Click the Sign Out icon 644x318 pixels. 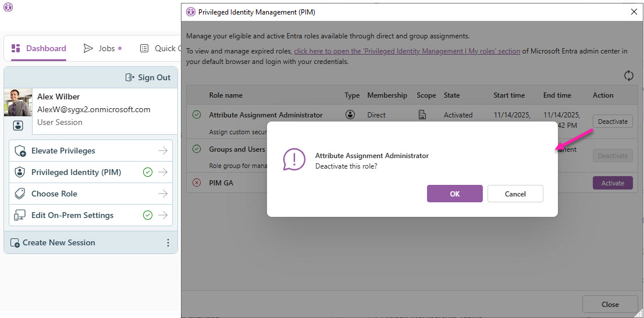130,77
